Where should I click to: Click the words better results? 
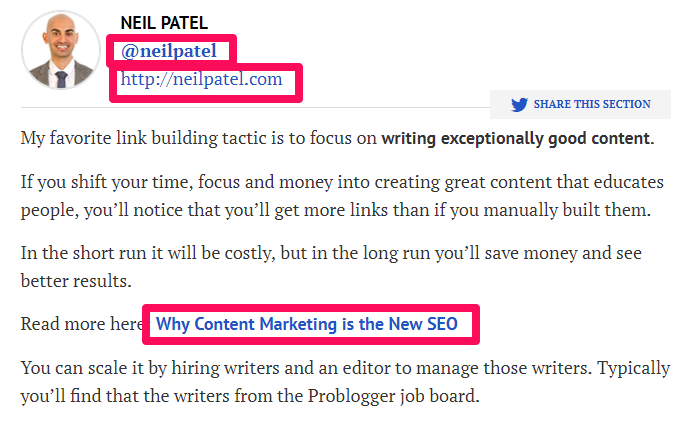pyautogui.click(x=76, y=281)
